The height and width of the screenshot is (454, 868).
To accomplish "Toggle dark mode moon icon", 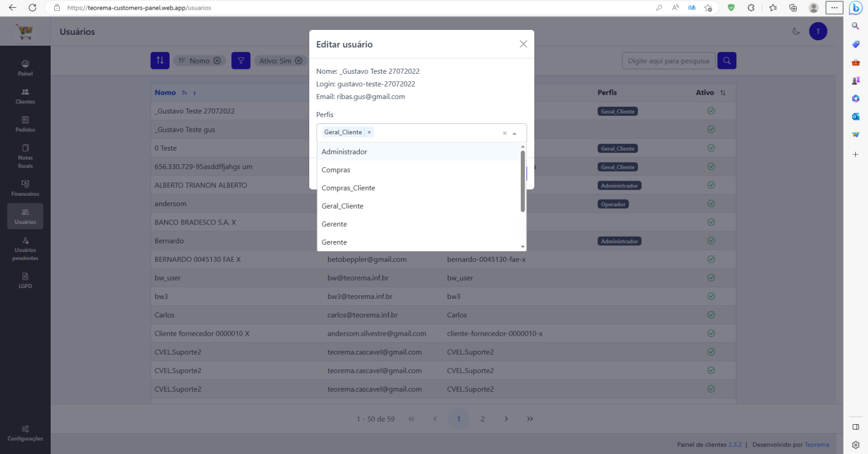I will pyautogui.click(x=796, y=31).
